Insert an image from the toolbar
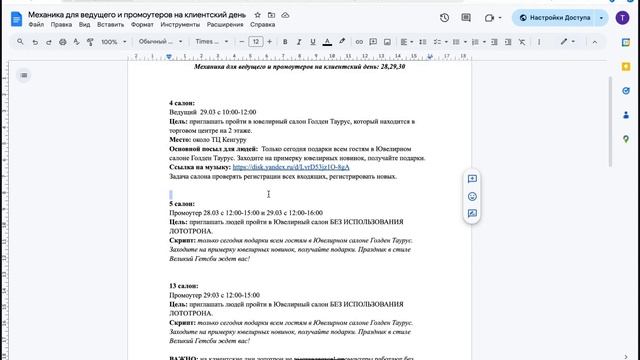 (387, 42)
